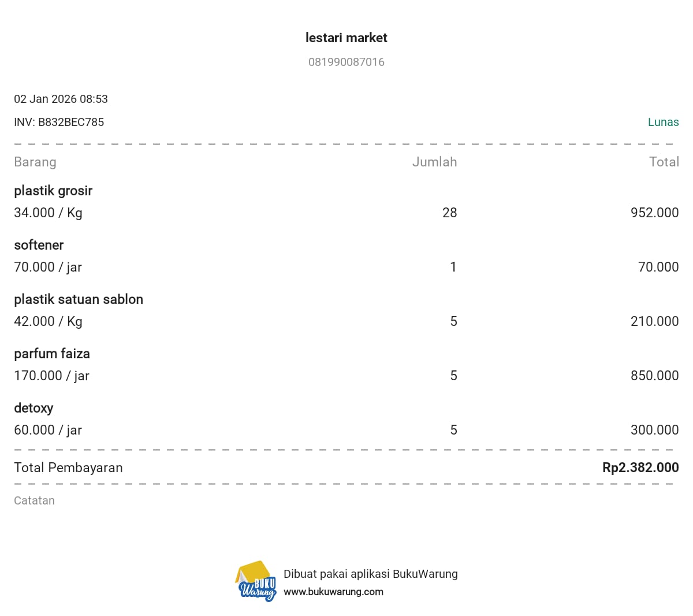The width and height of the screenshot is (693, 616).
Task: Click the Barang column header
Action: [x=35, y=162]
